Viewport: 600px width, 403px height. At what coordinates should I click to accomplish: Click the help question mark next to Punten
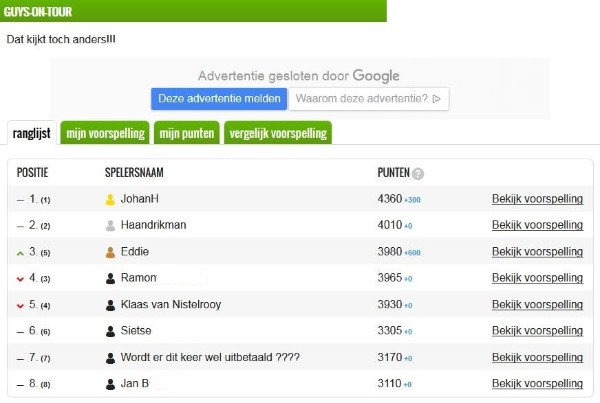pyautogui.click(x=418, y=174)
